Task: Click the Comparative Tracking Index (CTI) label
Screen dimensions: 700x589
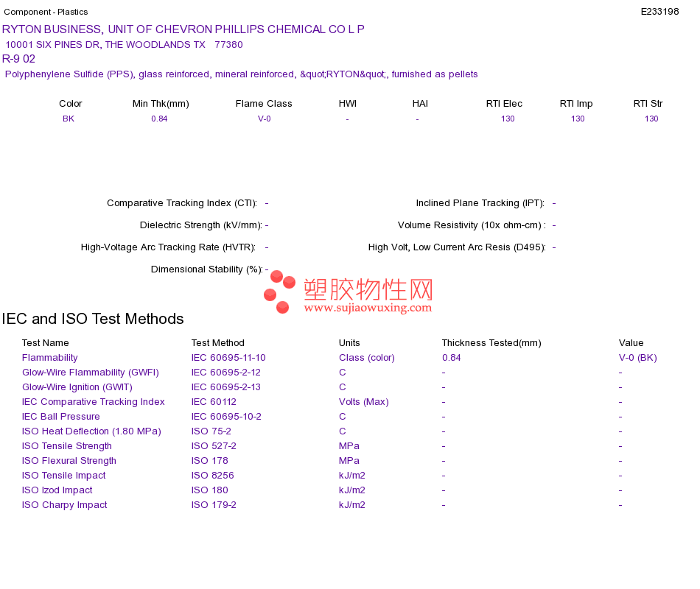Action: [x=182, y=203]
